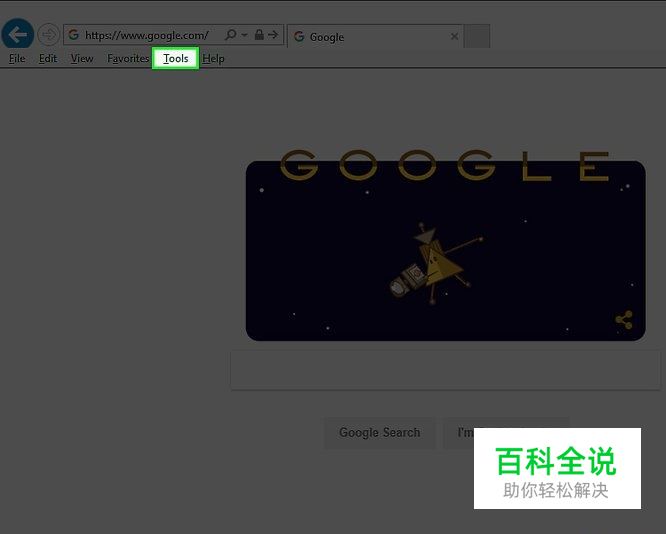This screenshot has width=666, height=534.
Task: Open a new tab with the blank tab button
Action: 477,36
